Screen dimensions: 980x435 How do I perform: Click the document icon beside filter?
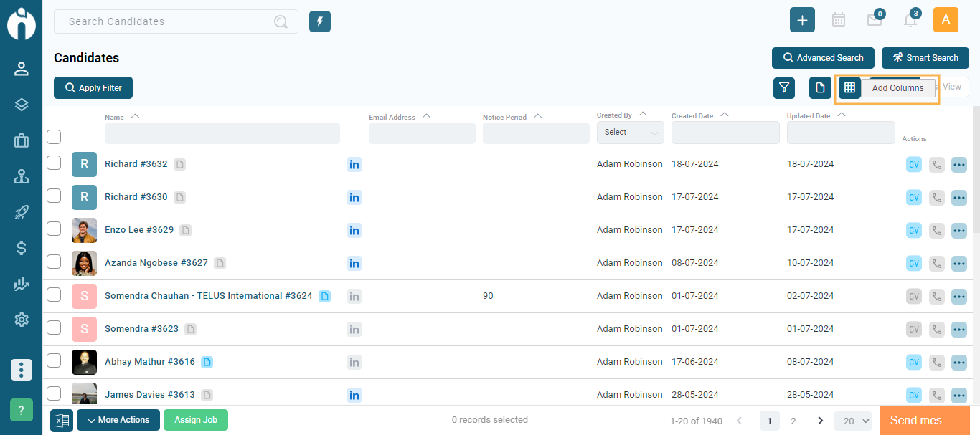point(820,87)
